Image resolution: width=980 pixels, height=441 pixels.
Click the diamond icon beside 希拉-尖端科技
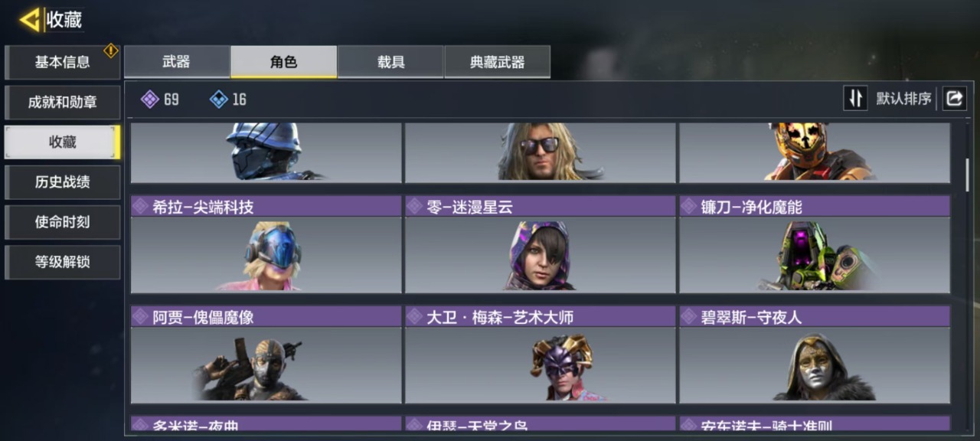[140, 206]
